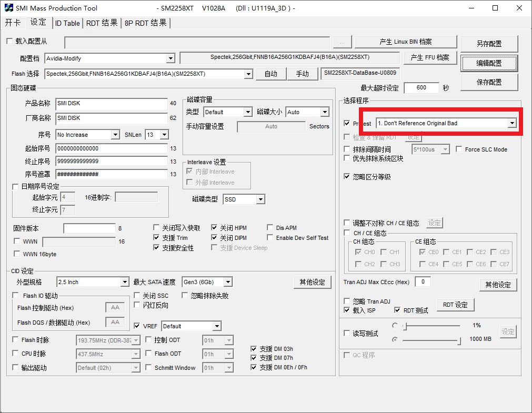Select the 1% read/write test radio button
This screenshot has height=413, width=532.
tap(395, 326)
